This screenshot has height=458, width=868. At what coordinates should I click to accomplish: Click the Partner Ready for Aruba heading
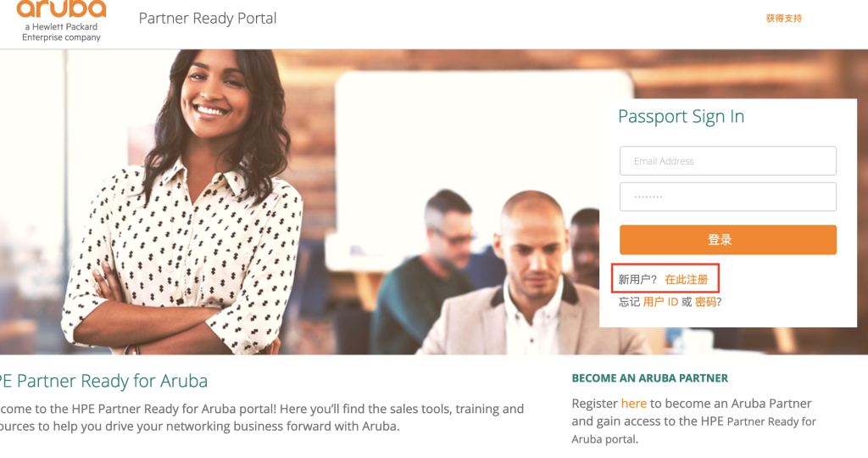click(x=103, y=381)
